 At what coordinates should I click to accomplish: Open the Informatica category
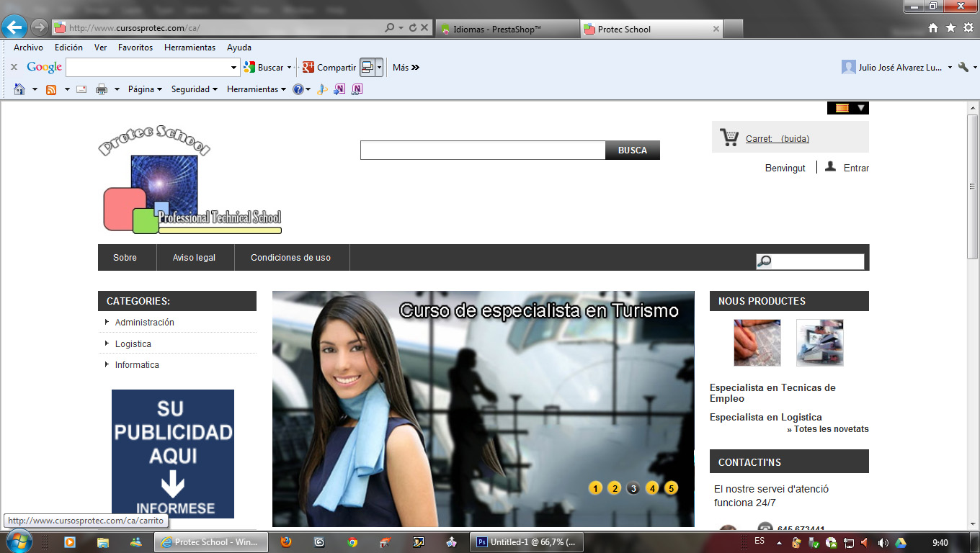(x=137, y=365)
